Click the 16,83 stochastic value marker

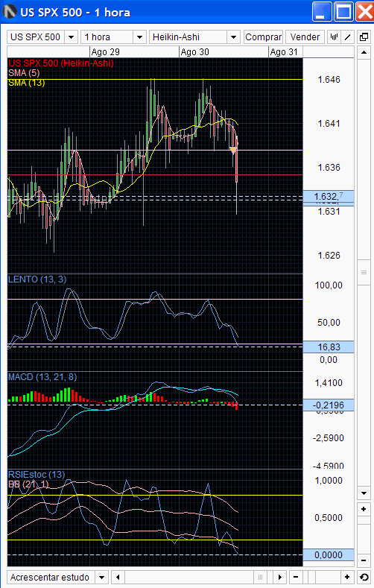point(329,347)
